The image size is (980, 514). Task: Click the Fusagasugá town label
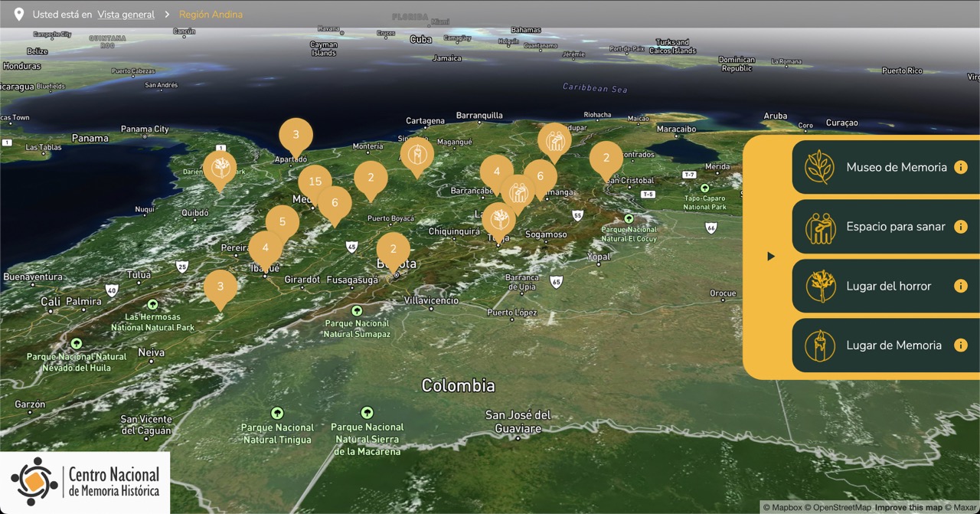352,280
